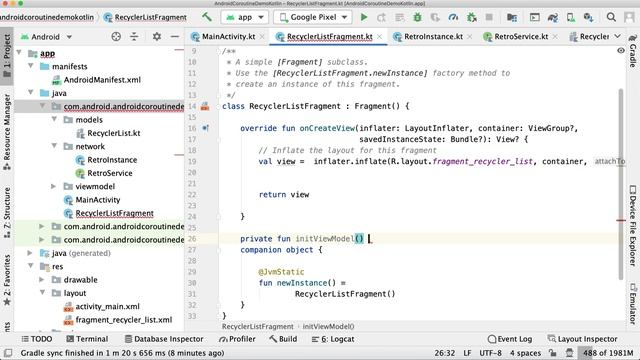Click the 4 spaces indent setting
640x360 pixels.
525,353
